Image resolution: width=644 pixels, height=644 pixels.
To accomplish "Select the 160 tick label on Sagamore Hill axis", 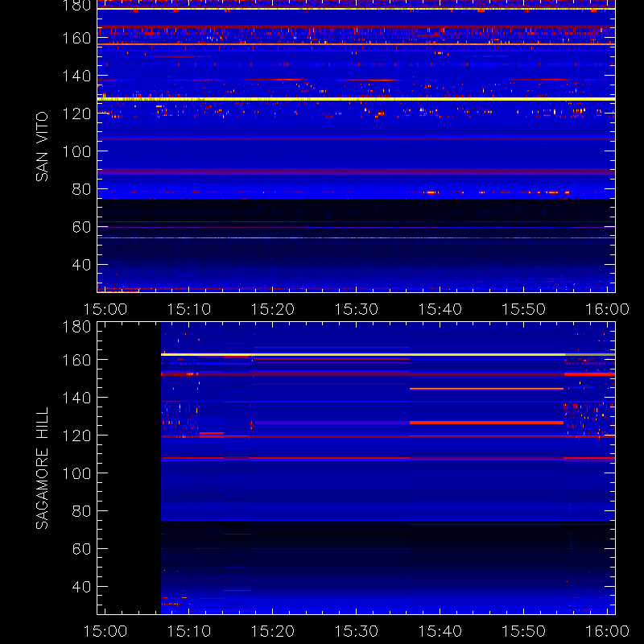I will 76,360.
